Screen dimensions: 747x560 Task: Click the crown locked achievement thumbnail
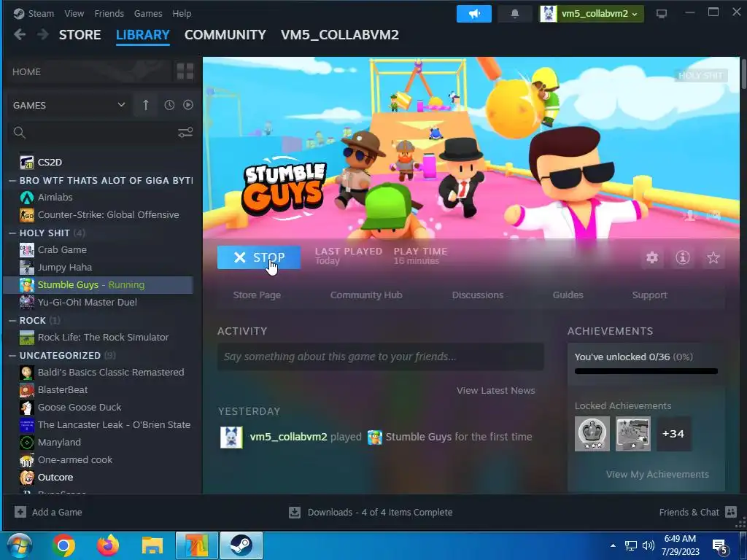[x=592, y=434]
